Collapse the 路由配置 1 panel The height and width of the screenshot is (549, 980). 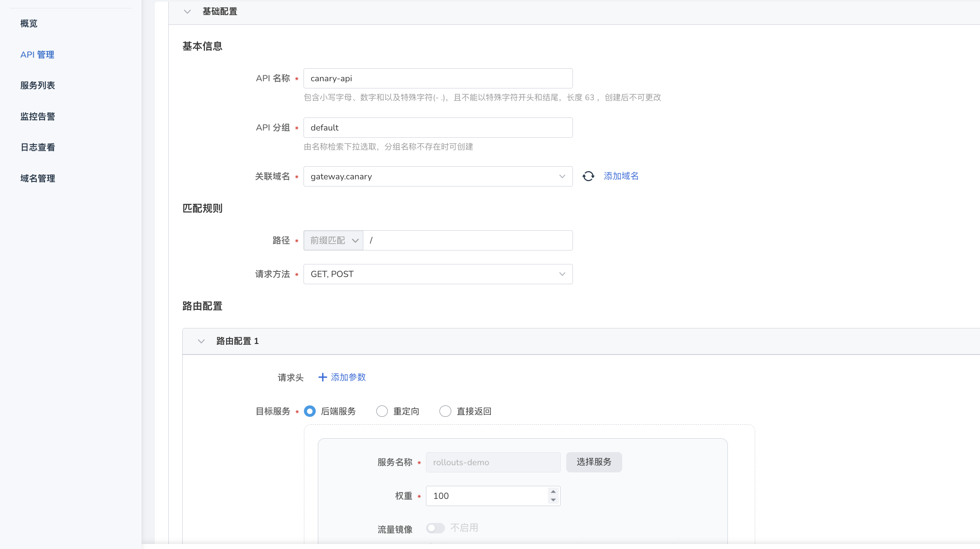(201, 341)
